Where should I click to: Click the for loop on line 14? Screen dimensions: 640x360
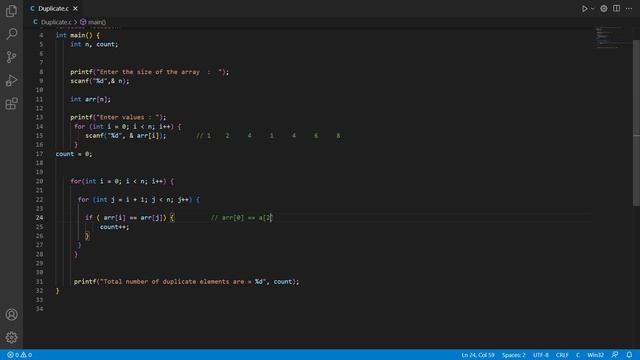point(127,127)
